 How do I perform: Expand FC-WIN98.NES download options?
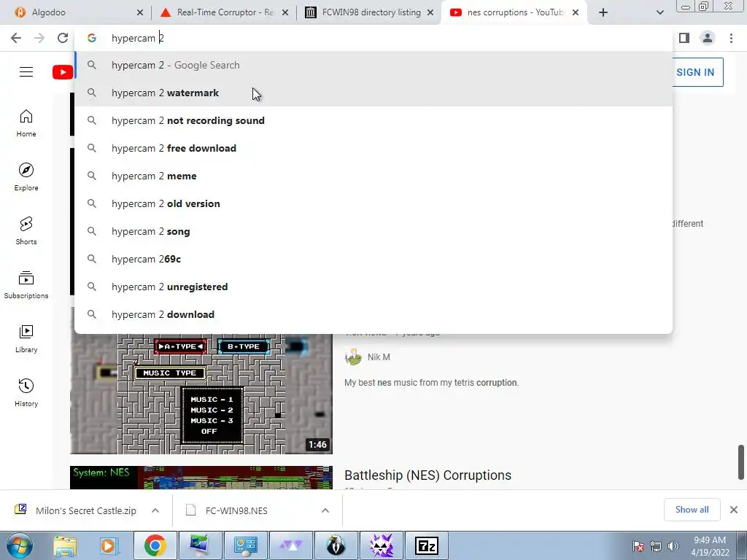tap(325, 510)
